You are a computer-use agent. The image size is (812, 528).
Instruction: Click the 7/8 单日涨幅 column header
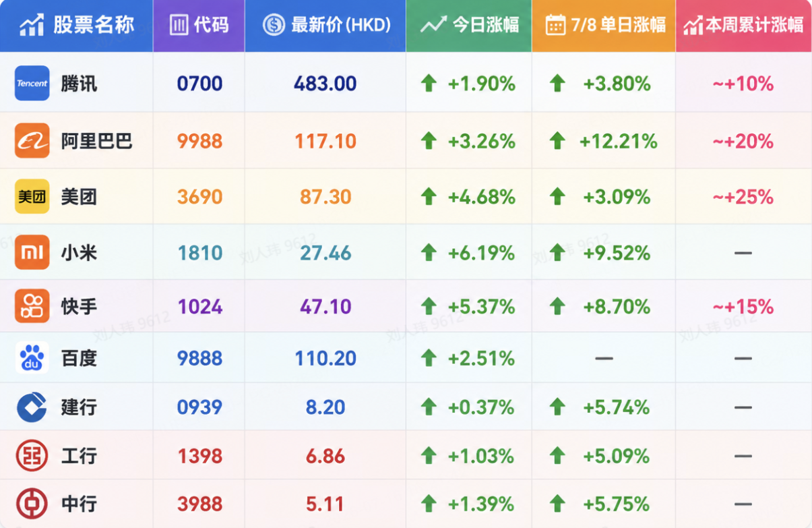(604, 26)
